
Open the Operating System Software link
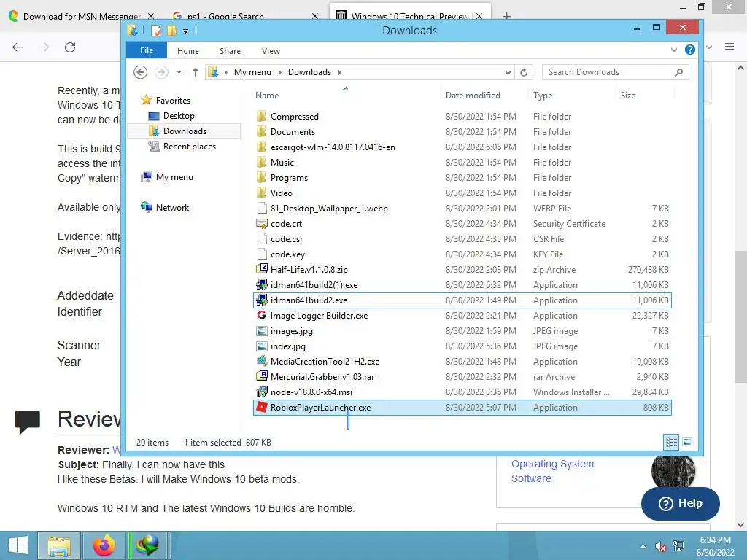553,471
